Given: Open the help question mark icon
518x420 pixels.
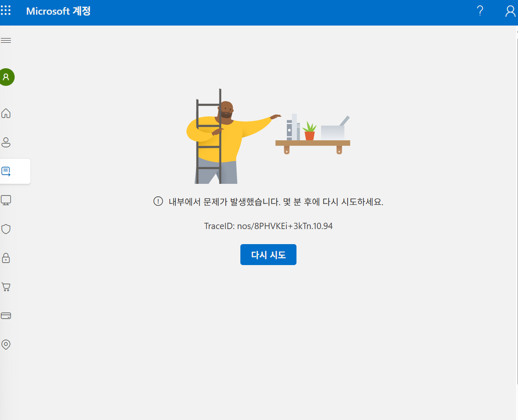Looking at the screenshot, I should (x=480, y=11).
